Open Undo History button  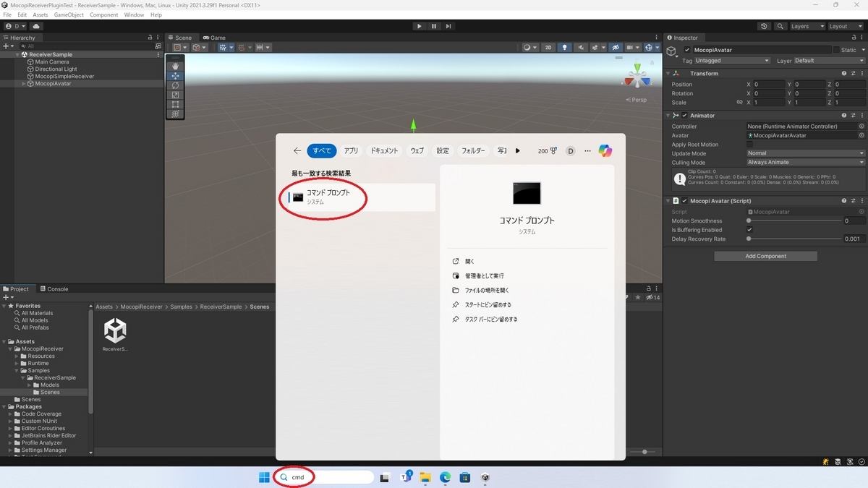click(x=765, y=26)
